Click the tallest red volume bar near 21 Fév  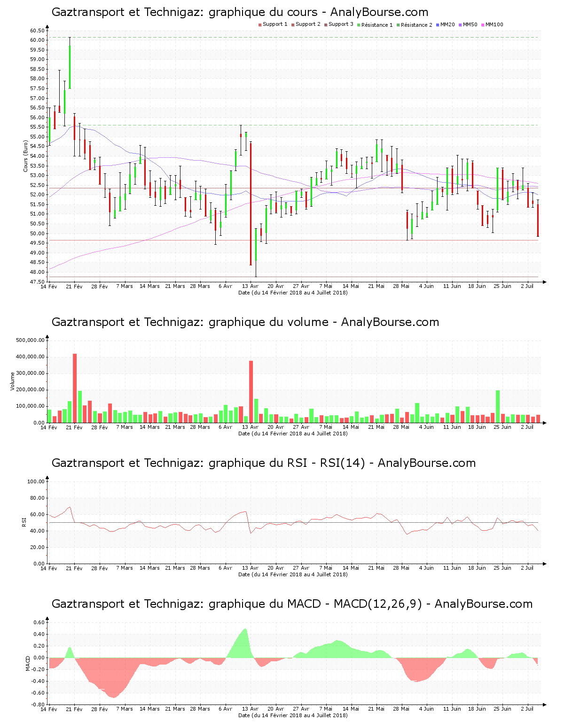coord(75,388)
